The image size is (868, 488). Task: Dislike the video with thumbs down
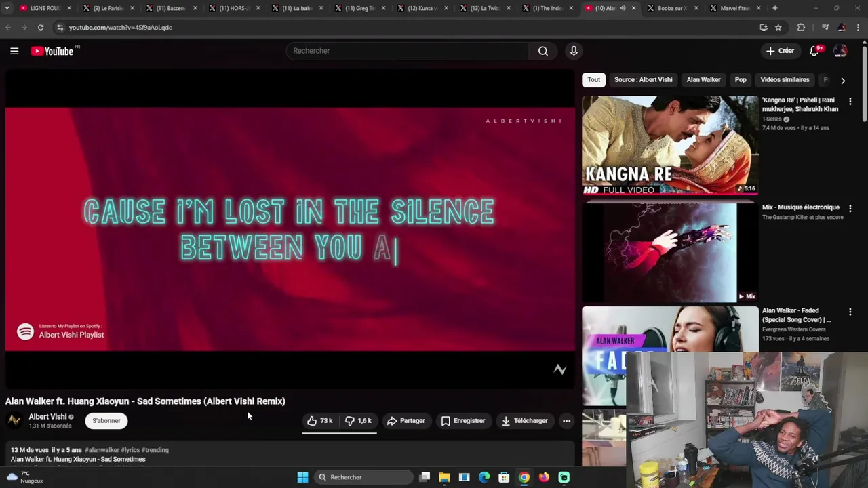[359, 421]
